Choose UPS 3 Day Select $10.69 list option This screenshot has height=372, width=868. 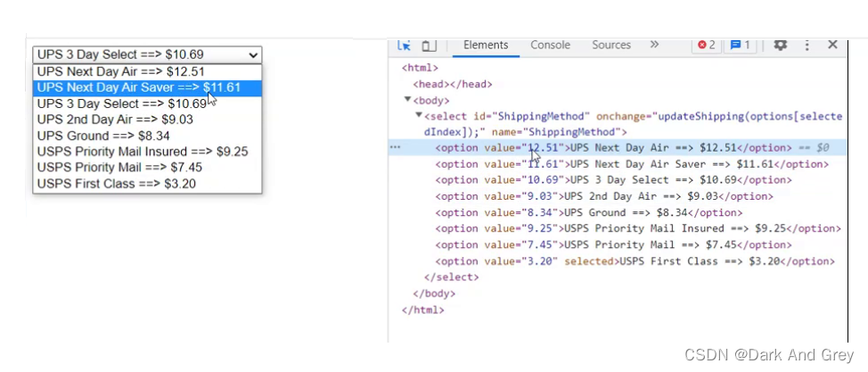point(147,103)
